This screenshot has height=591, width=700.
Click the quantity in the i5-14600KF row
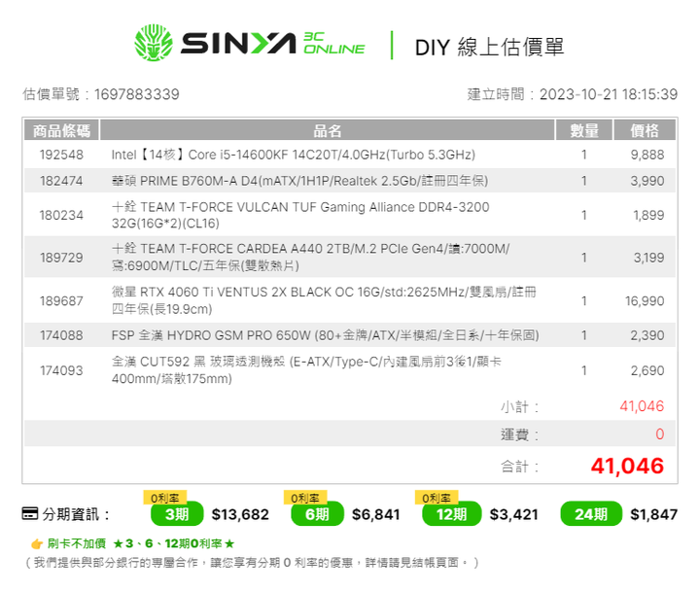[x=584, y=155]
